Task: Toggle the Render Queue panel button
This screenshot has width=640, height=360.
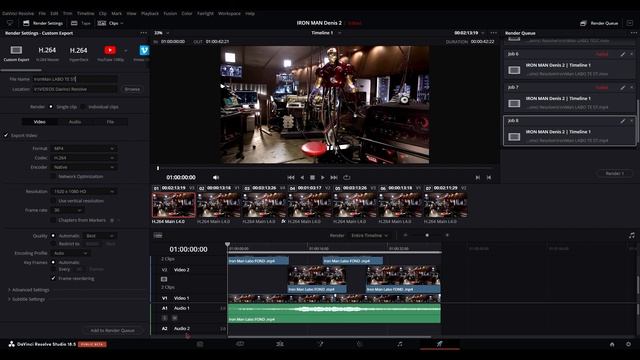Action: pyautogui.click(x=599, y=23)
